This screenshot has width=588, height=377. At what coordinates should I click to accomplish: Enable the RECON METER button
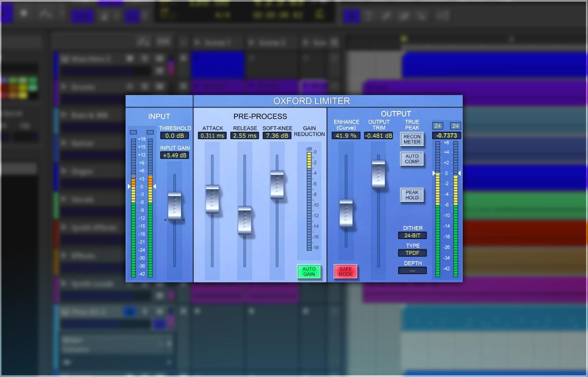412,139
